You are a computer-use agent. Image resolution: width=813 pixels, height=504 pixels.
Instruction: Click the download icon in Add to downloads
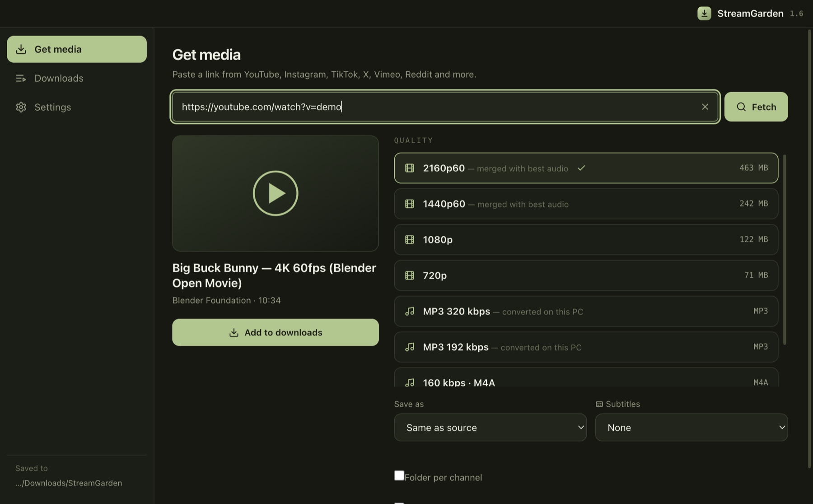234,332
